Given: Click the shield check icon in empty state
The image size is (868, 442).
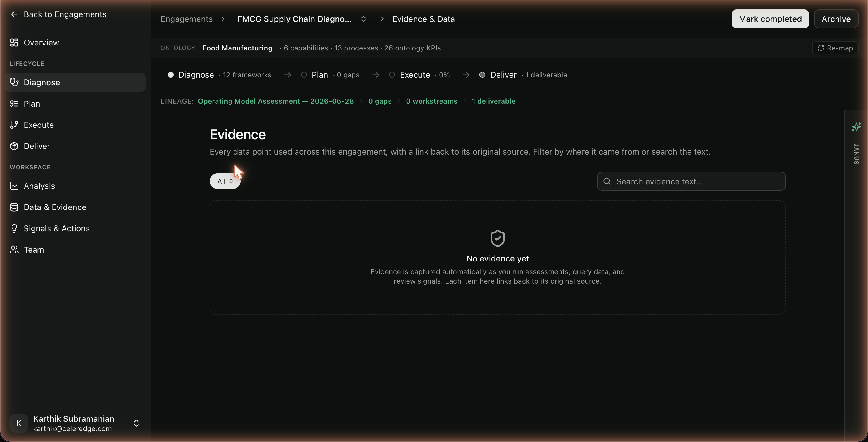Looking at the screenshot, I should point(497,238).
